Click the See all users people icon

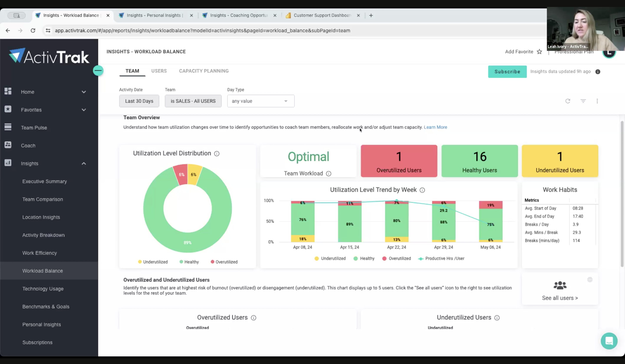(x=560, y=285)
